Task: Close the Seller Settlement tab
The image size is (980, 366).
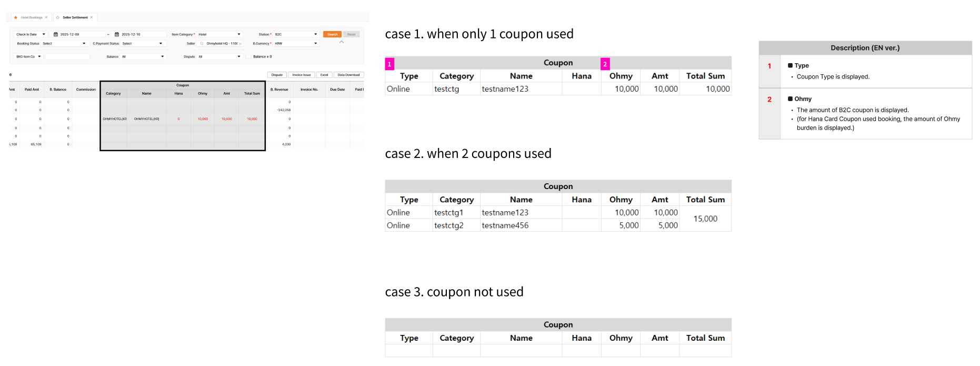Action: [x=92, y=17]
